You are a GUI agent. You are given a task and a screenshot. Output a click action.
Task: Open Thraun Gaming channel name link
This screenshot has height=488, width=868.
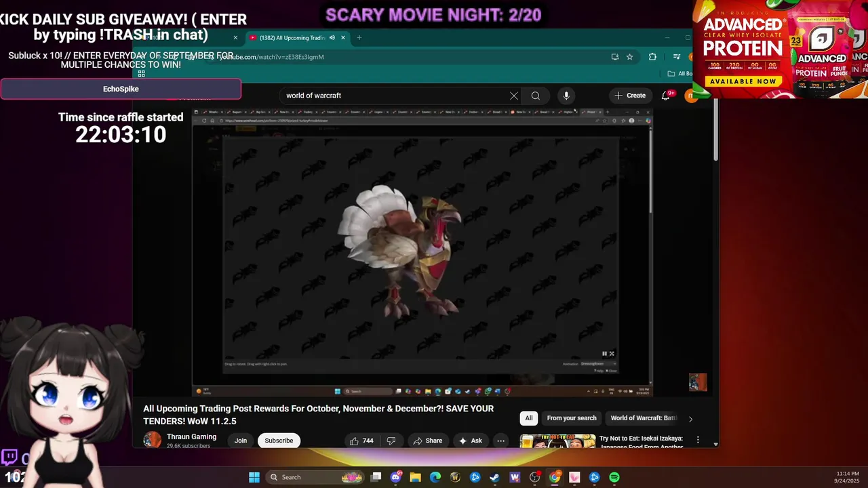(191, 436)
